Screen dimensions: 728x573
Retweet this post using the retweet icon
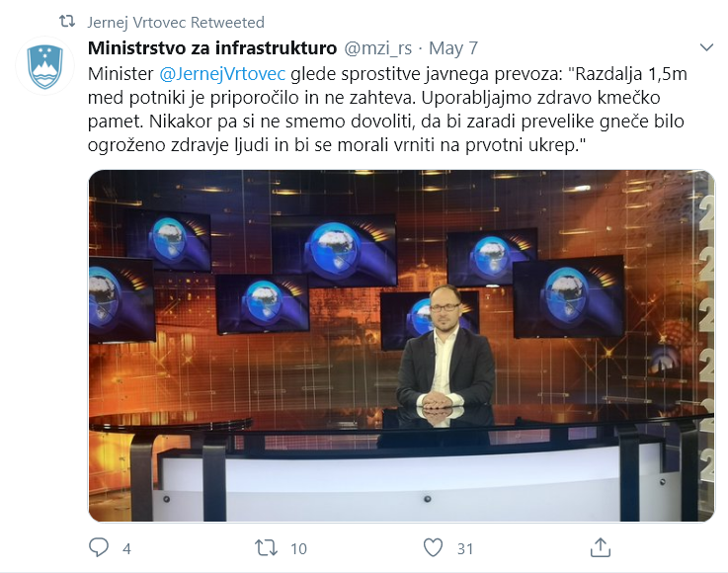(266, 548)
